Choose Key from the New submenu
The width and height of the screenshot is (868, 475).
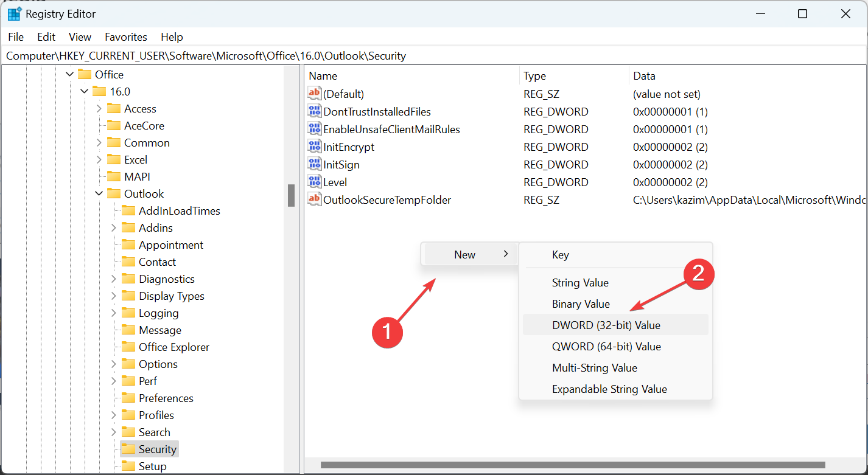[615, 255]
